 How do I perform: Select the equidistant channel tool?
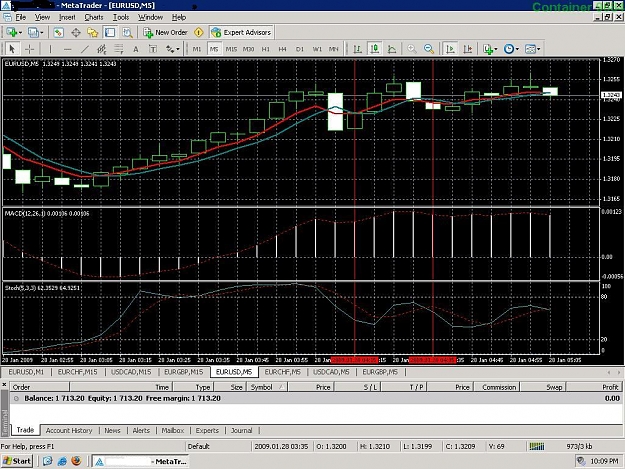coord(102,49)
